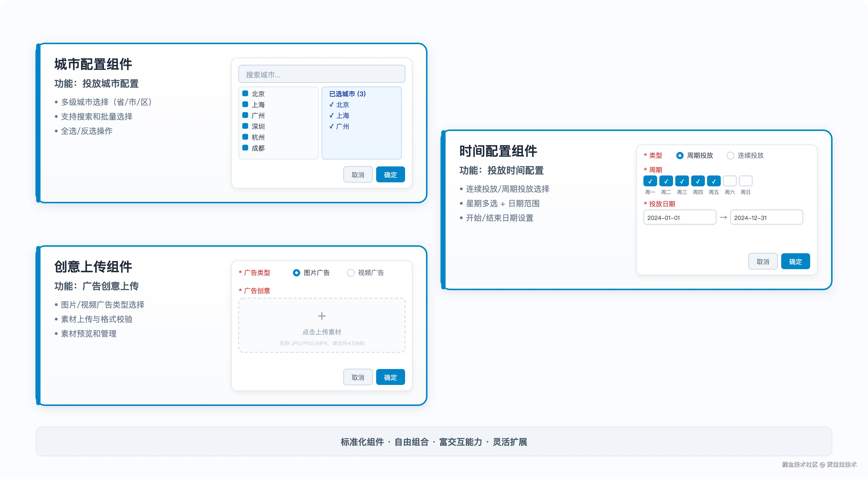Uncheck the 周一 weekday box
The image size is (868, 479).
pyautogui.click(x=650, y=181)
